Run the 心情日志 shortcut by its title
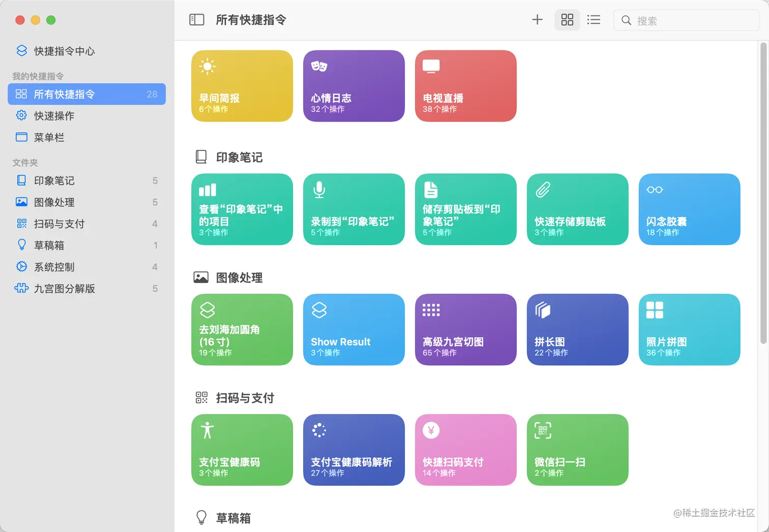 (x=331, y=98)
